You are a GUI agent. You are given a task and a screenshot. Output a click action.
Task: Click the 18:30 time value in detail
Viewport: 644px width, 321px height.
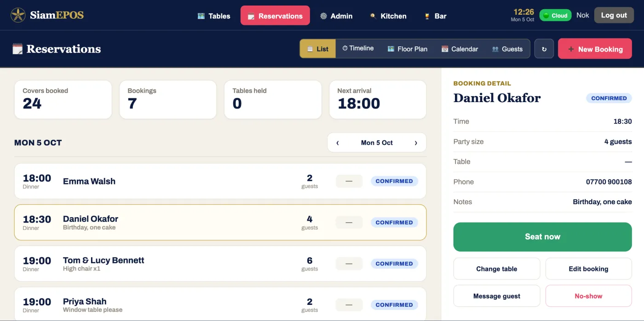[622, 121]
